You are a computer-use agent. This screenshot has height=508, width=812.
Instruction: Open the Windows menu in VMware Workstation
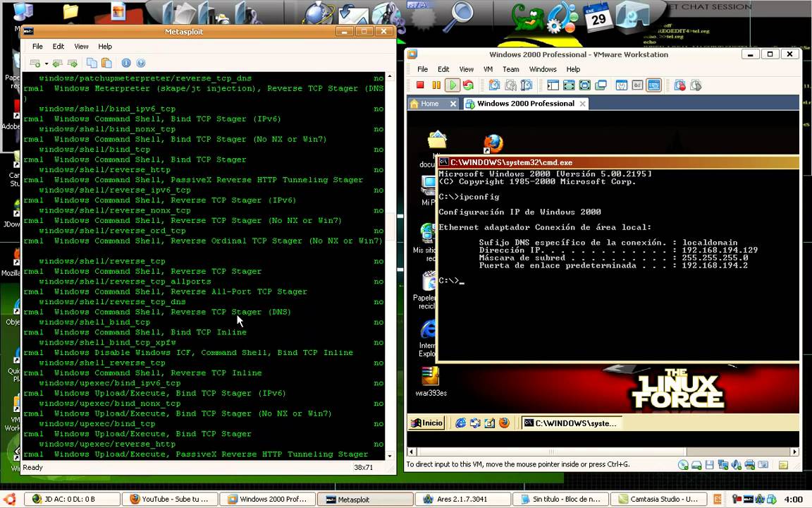(543, 69)
